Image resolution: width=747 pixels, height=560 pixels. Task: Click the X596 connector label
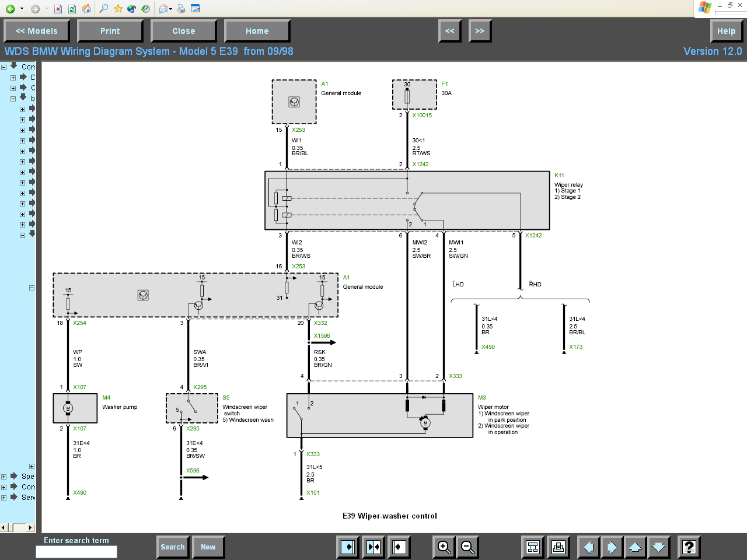click(193, 471)
